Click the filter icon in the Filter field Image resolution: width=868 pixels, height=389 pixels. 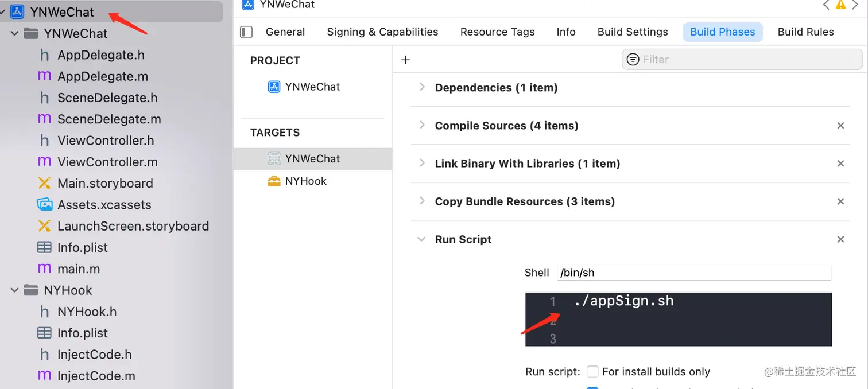(x=633, y=60)
